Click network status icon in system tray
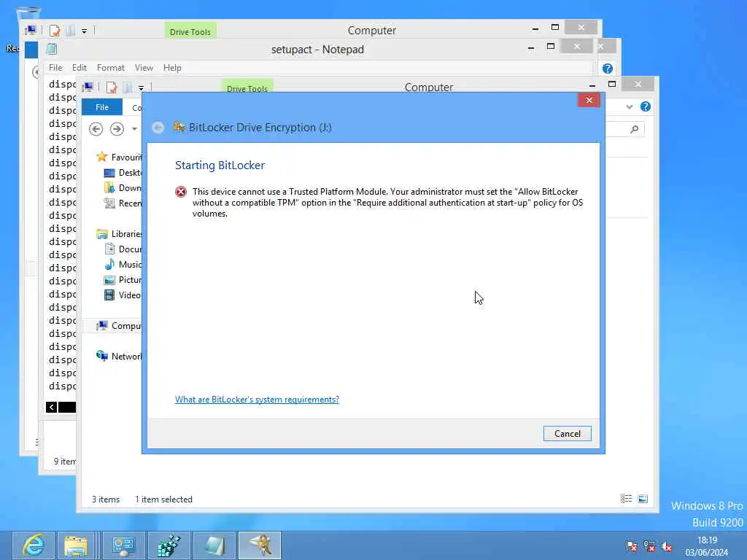This screenshot has height=560, width=747. coord(649,546)
